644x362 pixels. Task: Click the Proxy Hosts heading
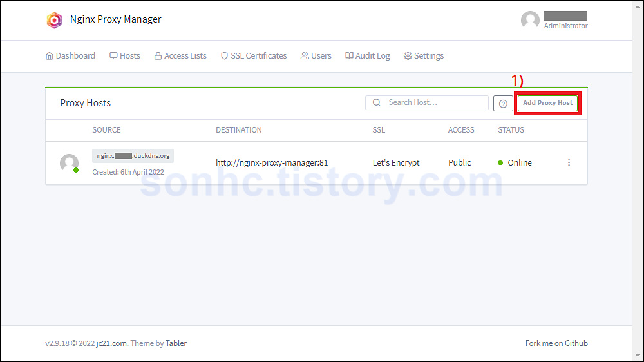[x=86, y=103]
